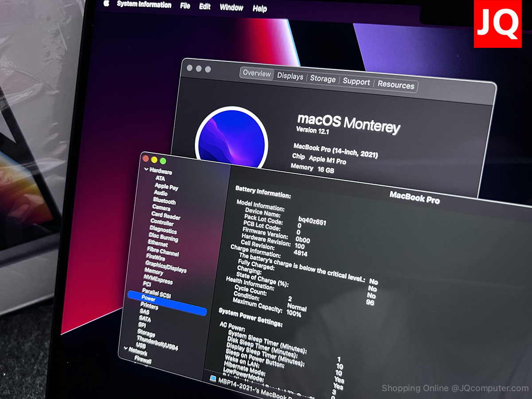This screenshot has width=532, height=399.
Task: Select Camera in the sidebar
Action: [x=161, y=207]
